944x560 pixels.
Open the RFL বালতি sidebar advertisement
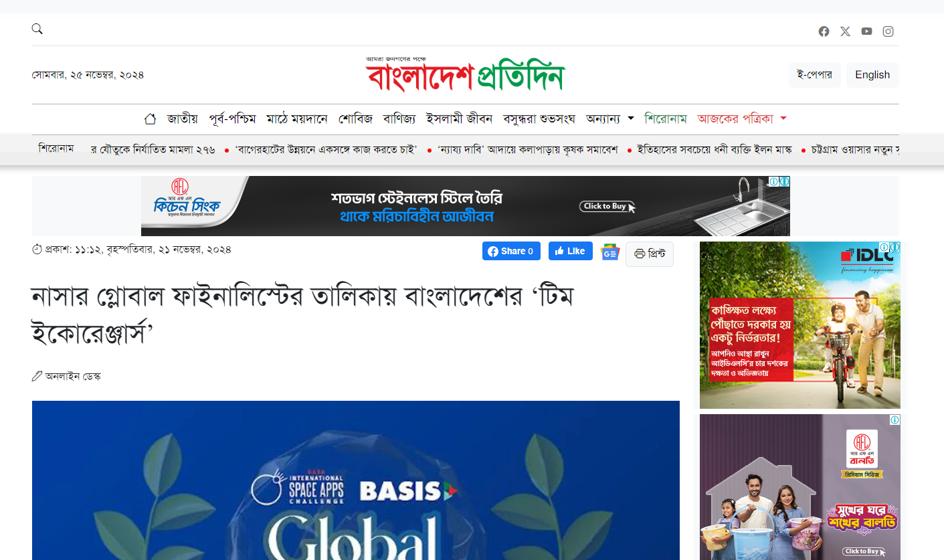click(800, 487)
